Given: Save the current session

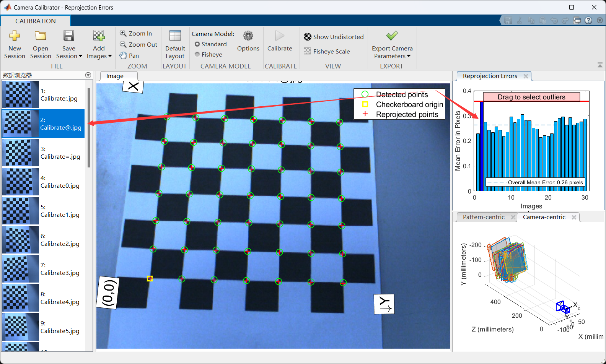Looking at the screenshot, I should (x=69, y=44).
